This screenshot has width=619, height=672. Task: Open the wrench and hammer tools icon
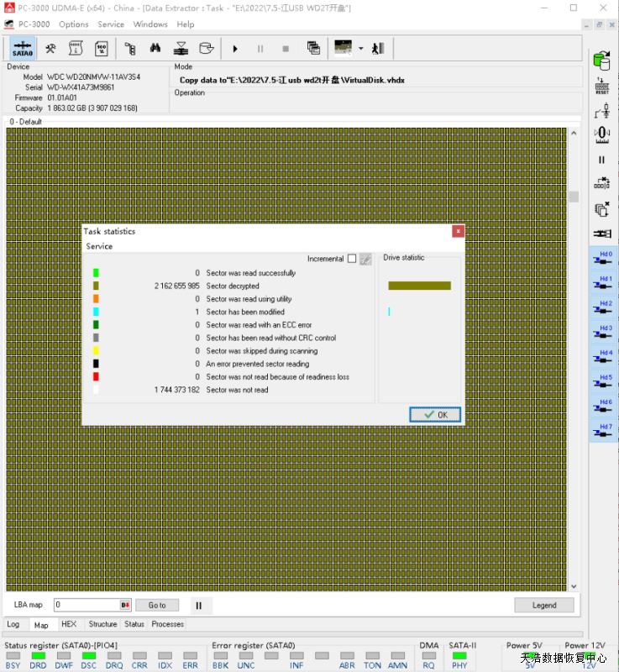point(50,49)
